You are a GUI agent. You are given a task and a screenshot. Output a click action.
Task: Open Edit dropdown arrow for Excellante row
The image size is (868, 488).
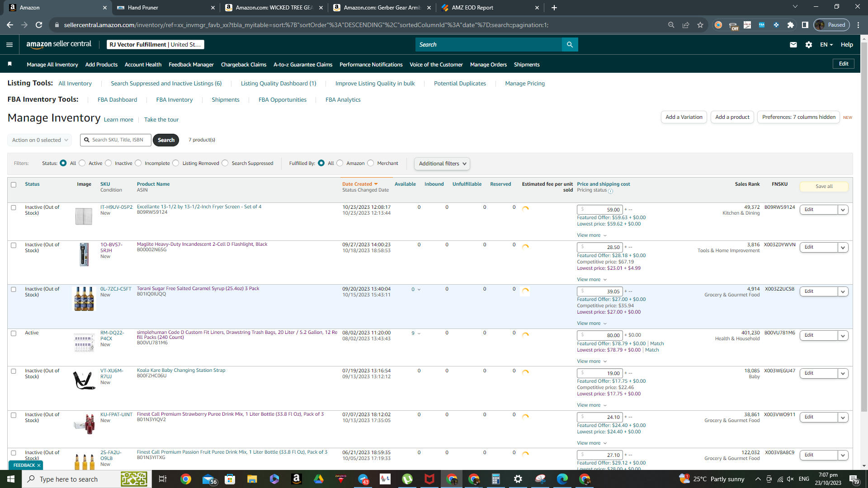(x=843, y=210)
